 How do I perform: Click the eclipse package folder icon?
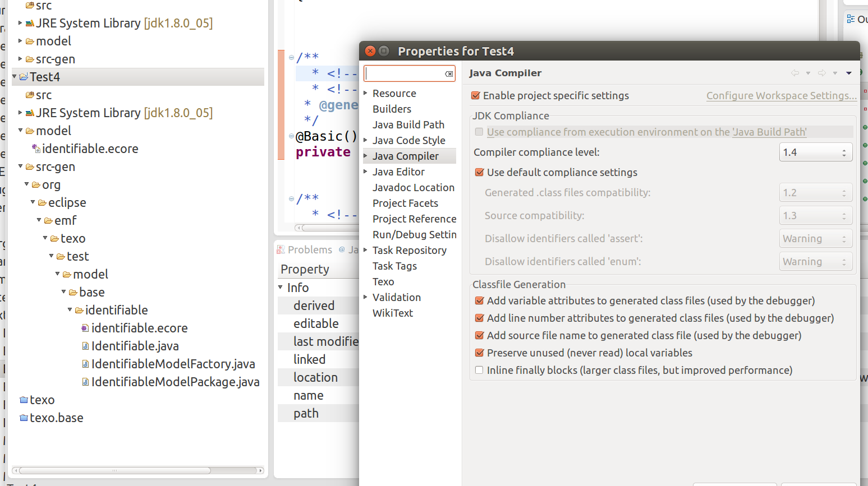coord(42,202)
